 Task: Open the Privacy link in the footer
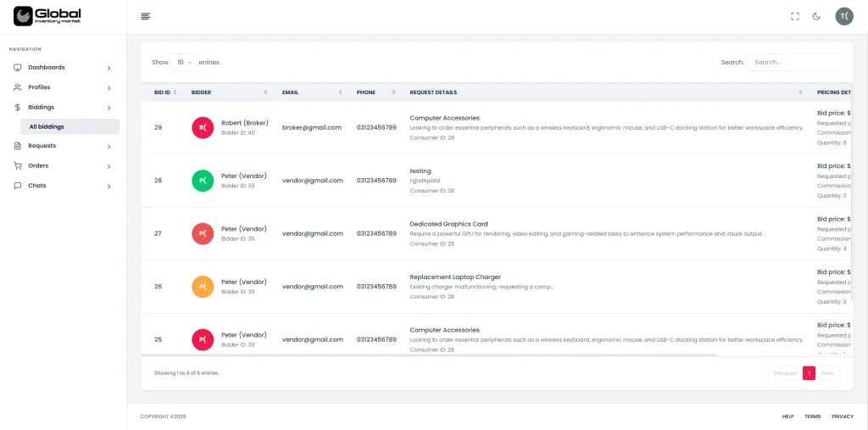click(x=842, y=416)
